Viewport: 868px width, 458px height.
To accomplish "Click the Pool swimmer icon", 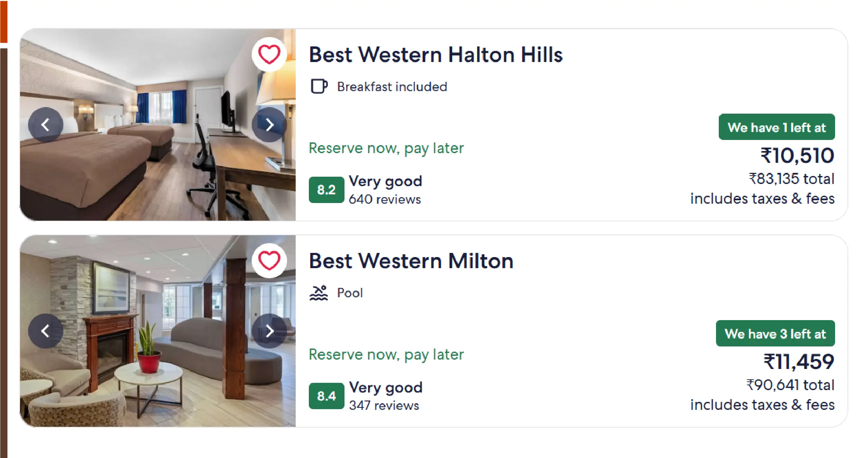I will 319,293.
